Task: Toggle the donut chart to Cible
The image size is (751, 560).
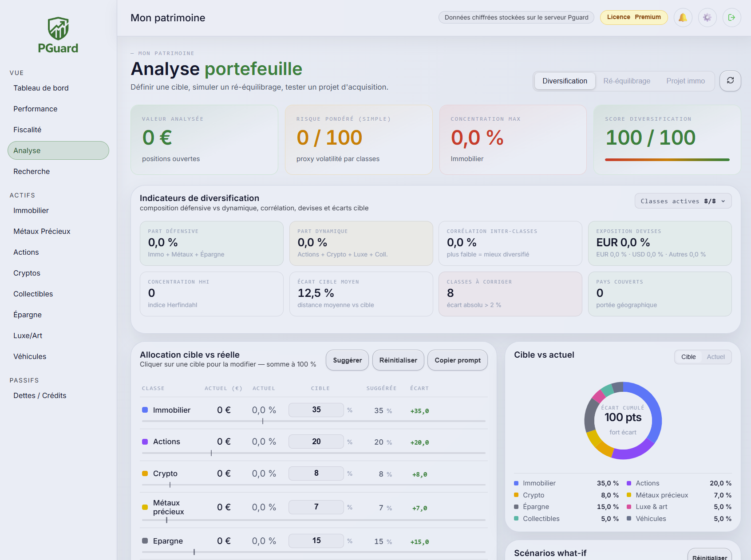Action: coord(688,357)
